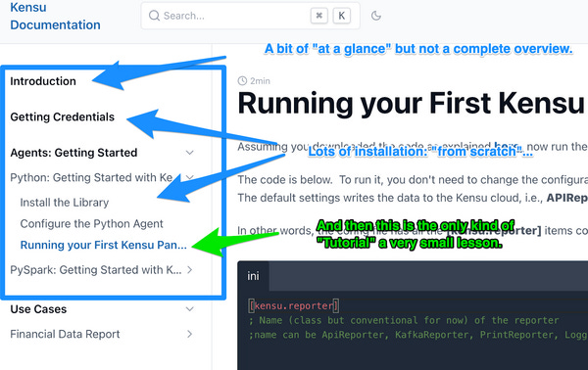Select the ini code block tab

pos(253,276)
